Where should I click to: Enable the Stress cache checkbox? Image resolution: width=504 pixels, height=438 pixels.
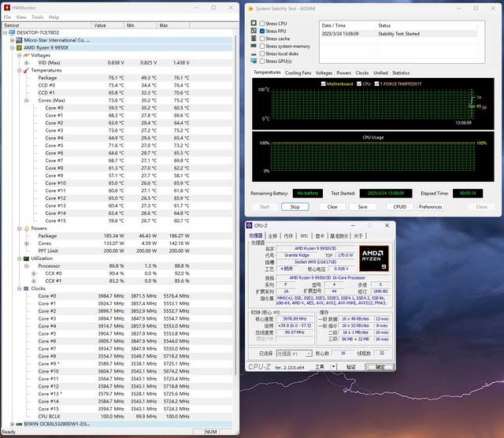tap(262, 39)
